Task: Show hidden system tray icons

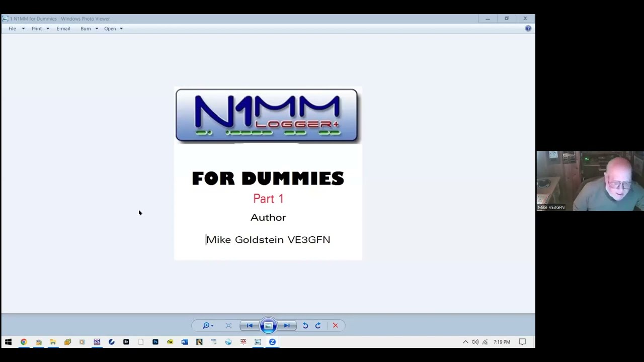Action: tap(465, 342)
